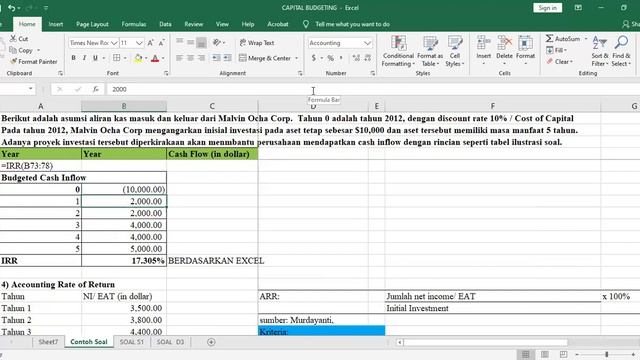Screen dimensions: 640x360
Task: Click the Orientation text angle icon
Action: (217, 42)
